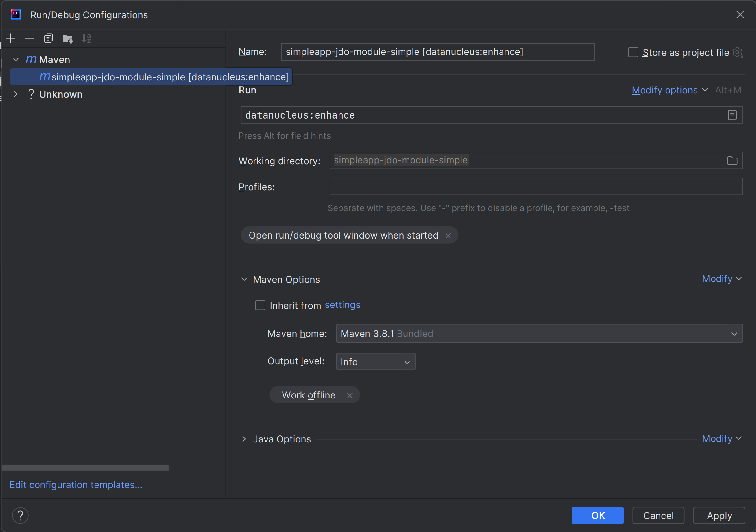Enable Store as project file checkbox
Viewport: 756px width, 532px height.
(633, 52)
